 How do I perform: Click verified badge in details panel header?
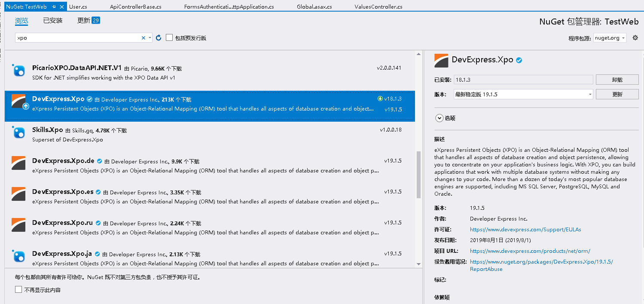(x=519, y=60)
